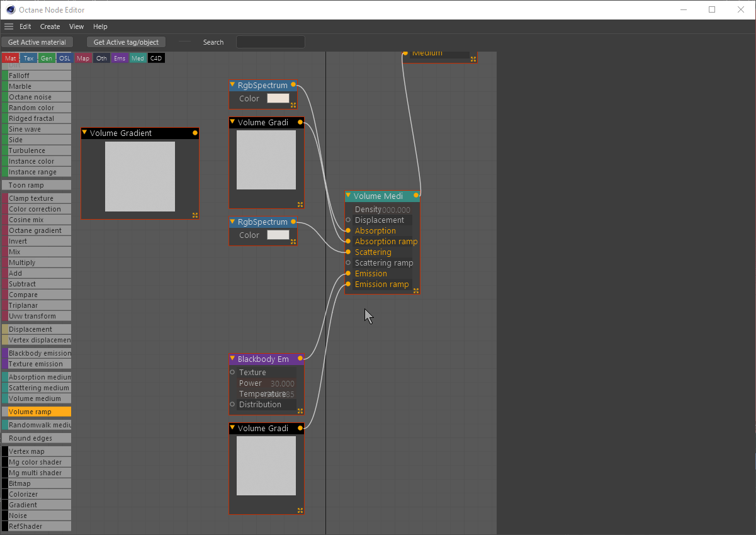
Task: Click the Volume Gradient node preview thumbnail
Action: (140, 176)
